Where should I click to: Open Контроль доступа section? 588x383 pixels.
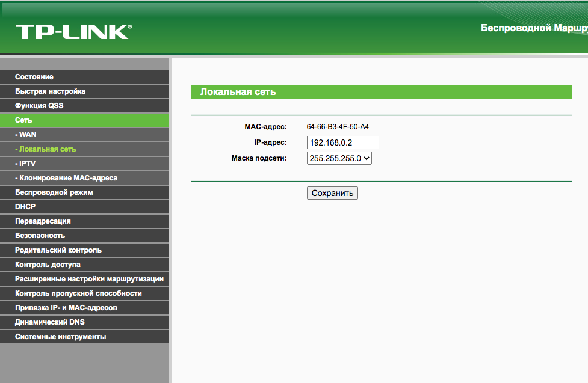[84, 264]
